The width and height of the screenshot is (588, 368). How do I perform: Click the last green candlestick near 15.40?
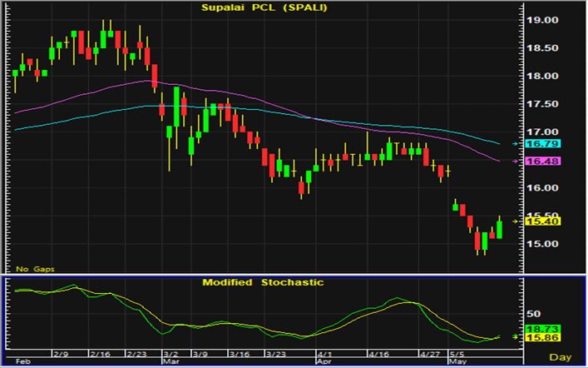(499, 230)
